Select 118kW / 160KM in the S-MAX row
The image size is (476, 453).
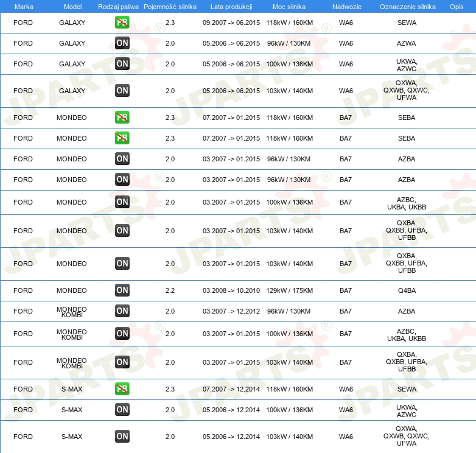point(289,389)
